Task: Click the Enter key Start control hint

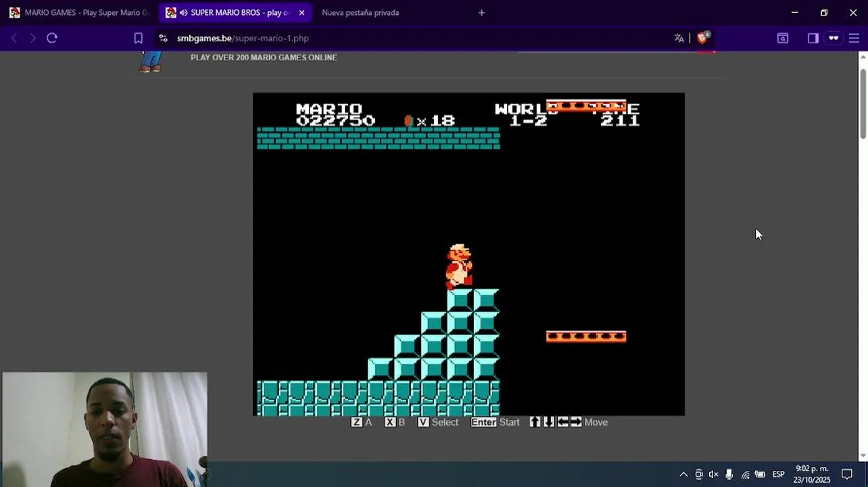Action: coord(496,422)
